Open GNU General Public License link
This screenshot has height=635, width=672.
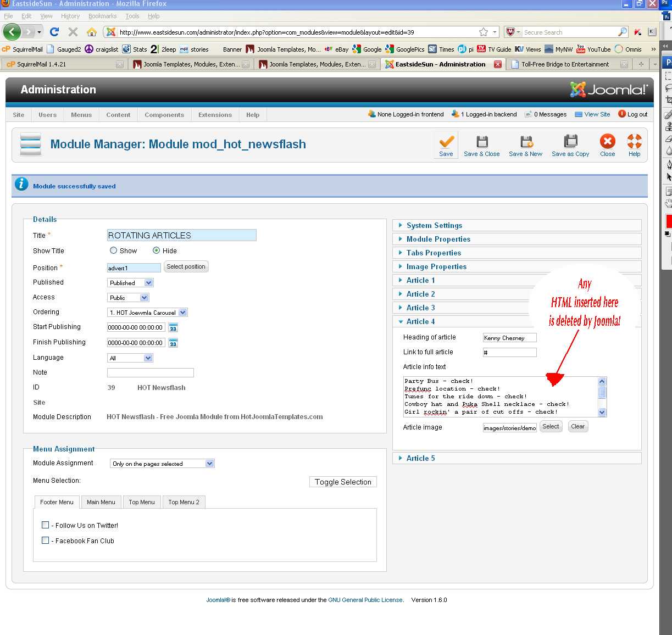click(x=365, y=600)
